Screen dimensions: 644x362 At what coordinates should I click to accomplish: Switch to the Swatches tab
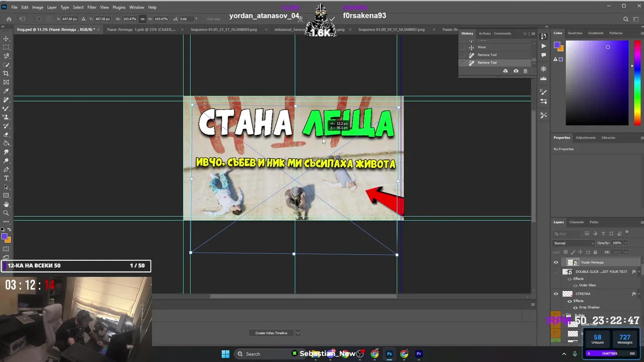point(575,33)
